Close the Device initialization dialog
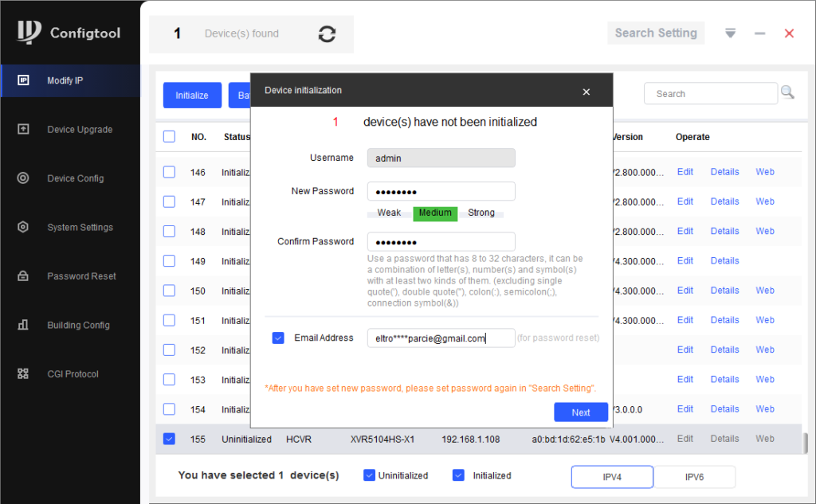The width and height of the screenshot is (816, 504). [x=586, y=92]
